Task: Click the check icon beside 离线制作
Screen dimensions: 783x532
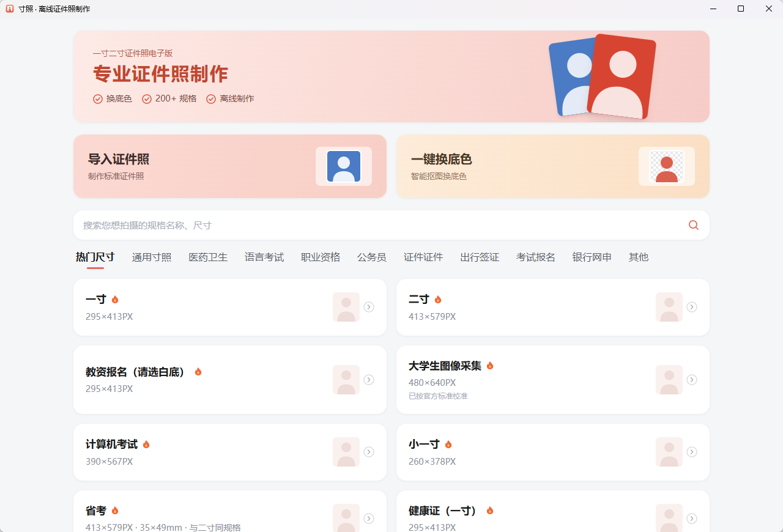Action: 211,99
